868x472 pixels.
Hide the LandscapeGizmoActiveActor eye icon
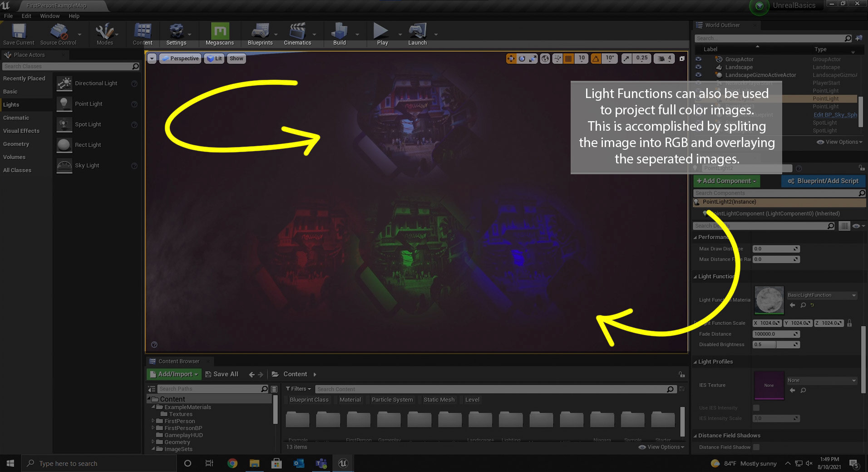pyautogui.click(x=699, y=75)
